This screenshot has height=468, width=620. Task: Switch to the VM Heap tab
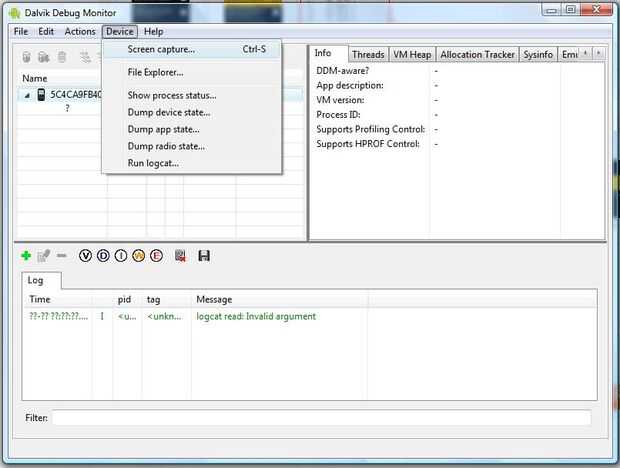point(412,55)
